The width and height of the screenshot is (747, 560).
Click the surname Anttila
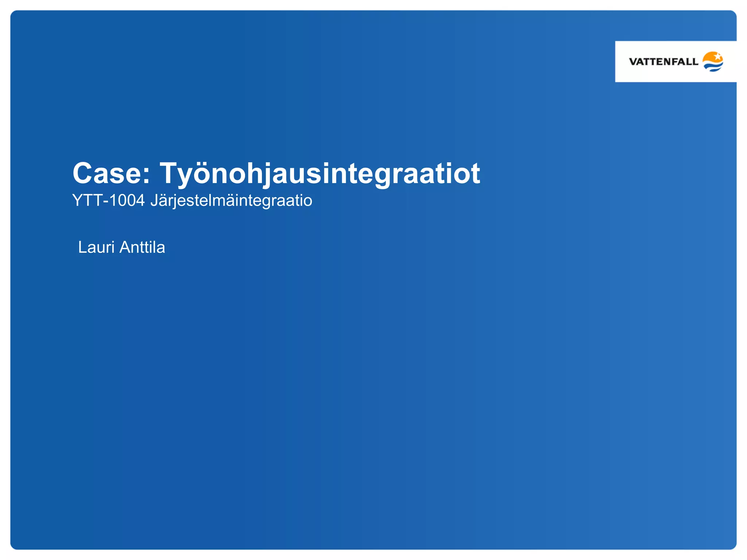tap(142, 247)
